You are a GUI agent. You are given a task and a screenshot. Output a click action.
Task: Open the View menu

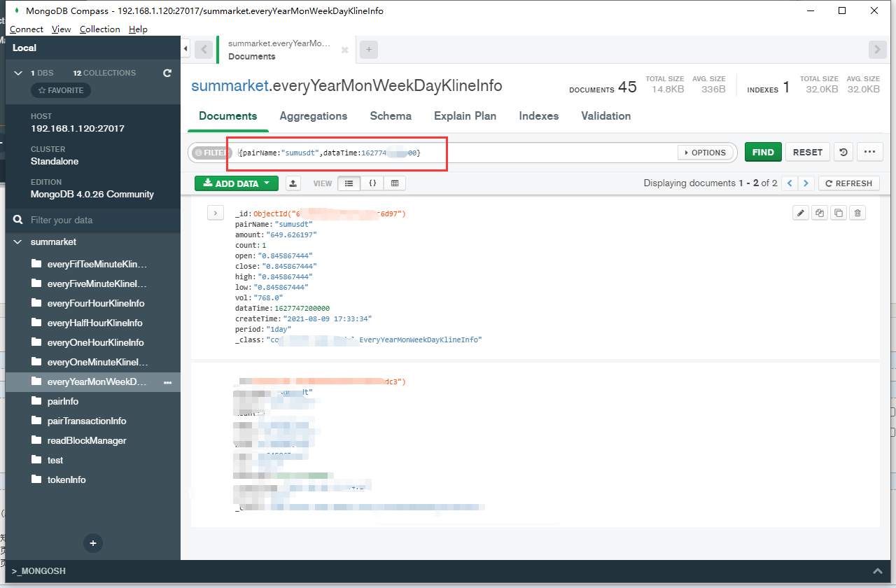62,29
